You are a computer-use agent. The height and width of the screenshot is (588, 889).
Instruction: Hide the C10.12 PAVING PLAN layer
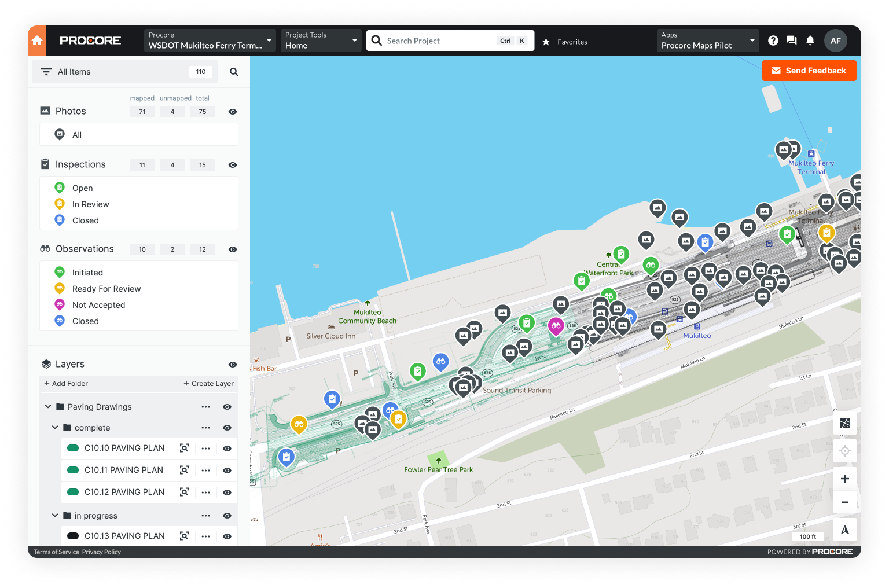click(x=227, y=493)
